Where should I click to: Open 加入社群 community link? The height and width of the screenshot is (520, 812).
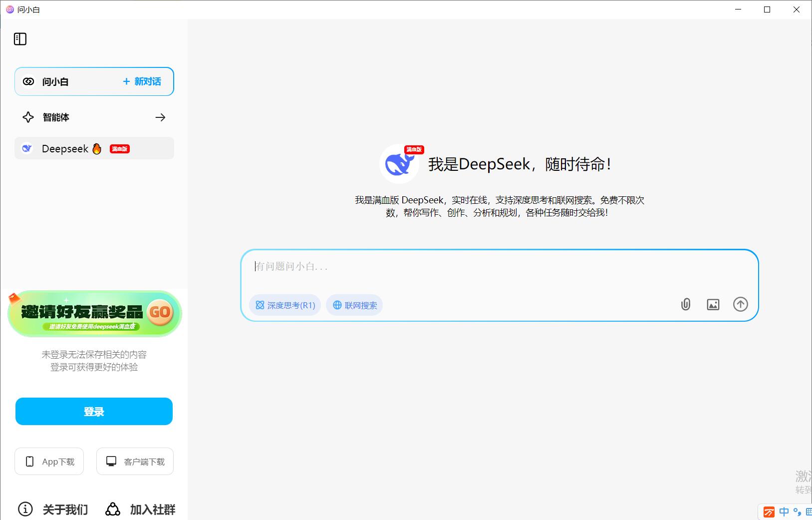pos(153,510)
